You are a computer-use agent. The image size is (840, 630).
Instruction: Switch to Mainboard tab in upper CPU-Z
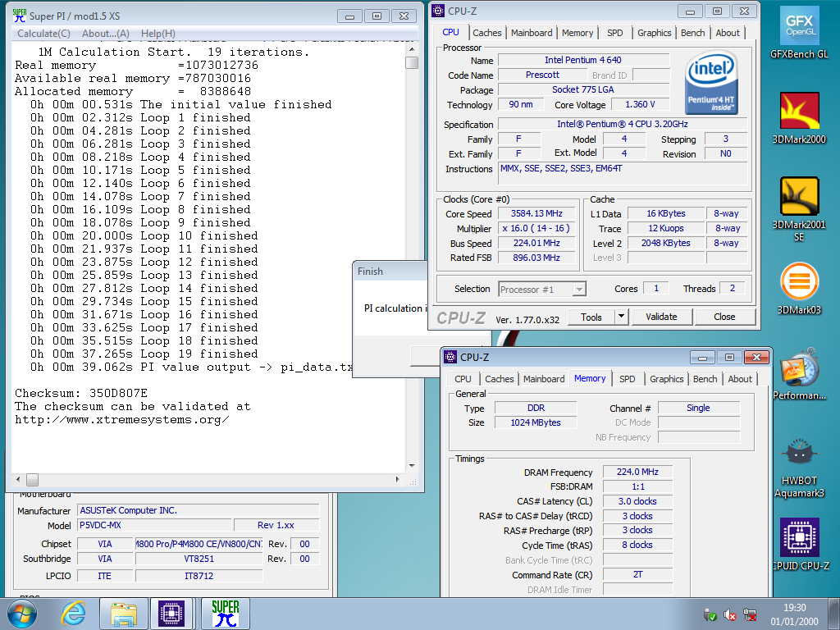(532, 33)
